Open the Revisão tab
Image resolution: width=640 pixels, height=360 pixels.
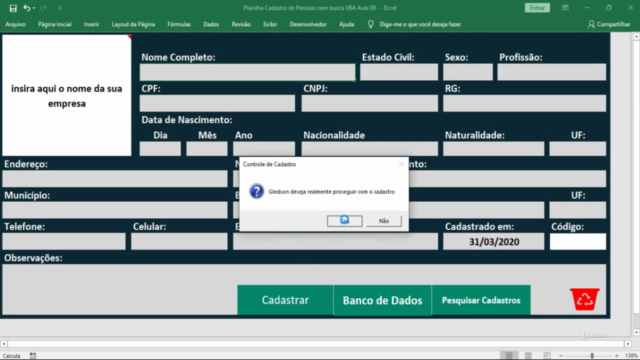(241, 24)
